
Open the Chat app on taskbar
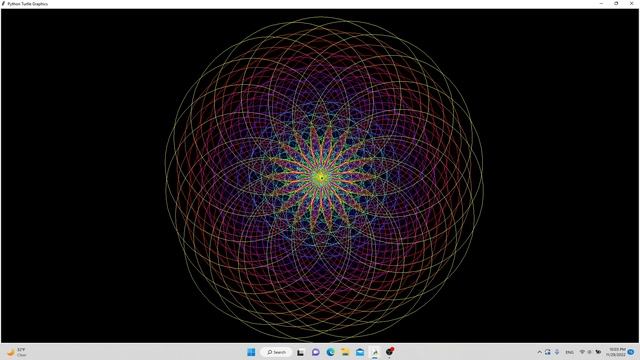click(316, 352)
